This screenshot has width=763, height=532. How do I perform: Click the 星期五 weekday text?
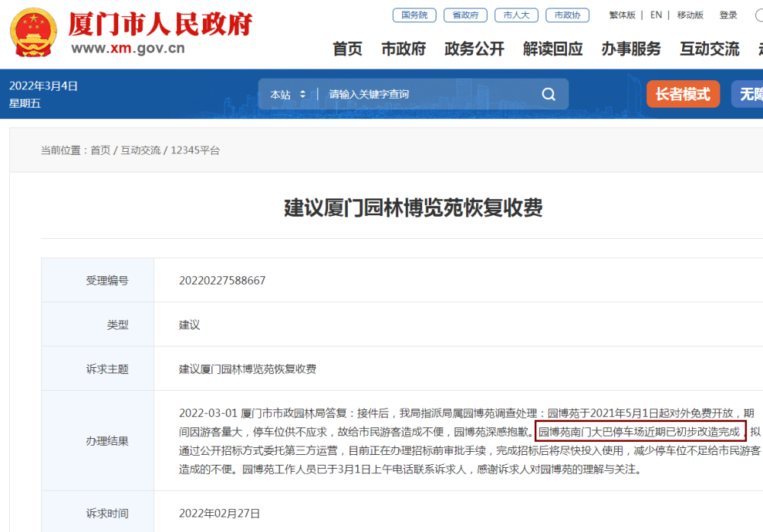click(25, 103)
